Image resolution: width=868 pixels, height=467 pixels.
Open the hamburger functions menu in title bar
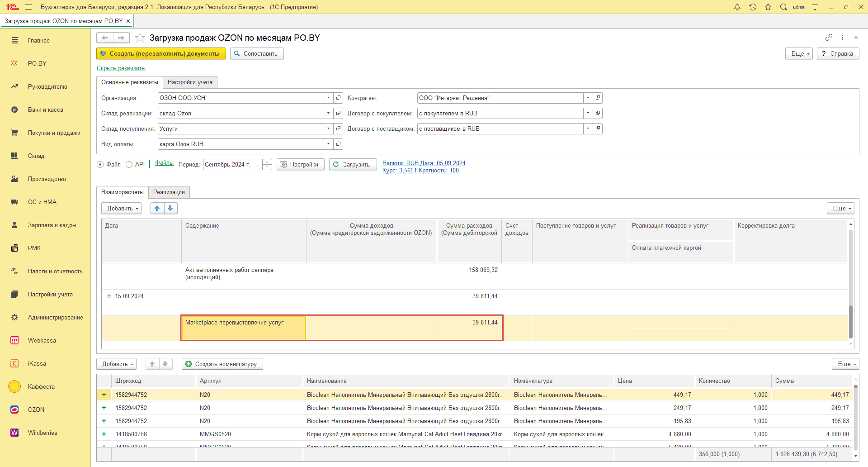[x=28, y=7]
